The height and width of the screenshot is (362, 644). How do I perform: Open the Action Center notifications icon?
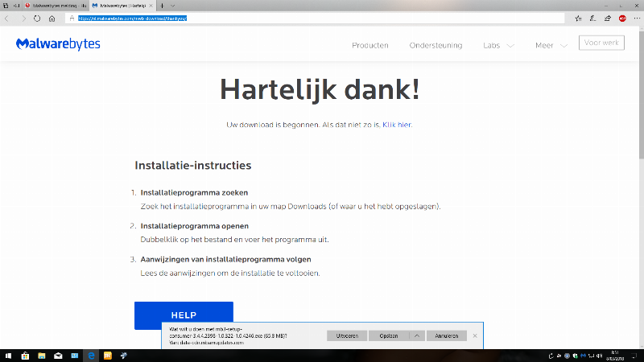tap(634, 356)
